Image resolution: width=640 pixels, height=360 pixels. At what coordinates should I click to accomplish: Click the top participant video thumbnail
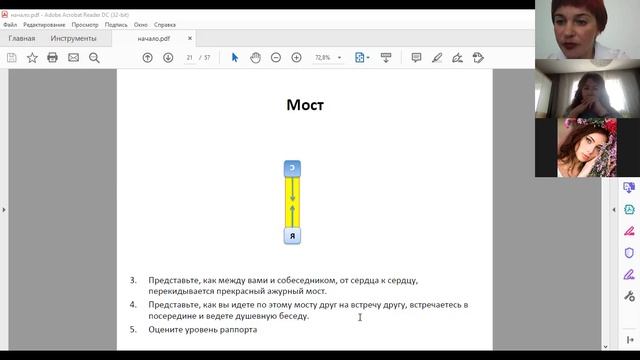587,29
